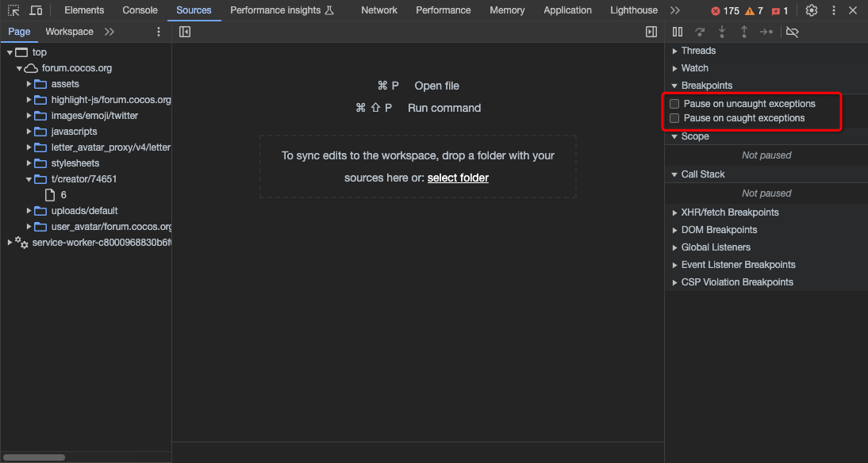The width and height of the screenshot is (868, 463).
Task: Click the issues count 1 badge
Action: [780, 11]
